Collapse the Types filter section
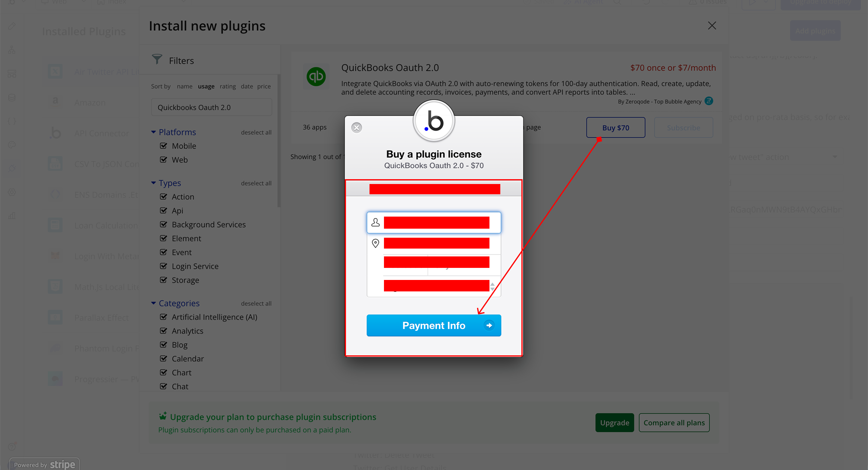The width and height of the screenshot is (868, 470). 154,183
